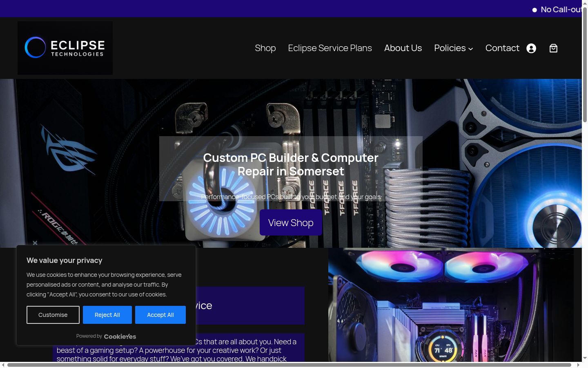Click the 'Performance-focused PCs' hero subtitle
Image resolution: width=588 pixels, height=368 pixels.
[x=291, y=197]
